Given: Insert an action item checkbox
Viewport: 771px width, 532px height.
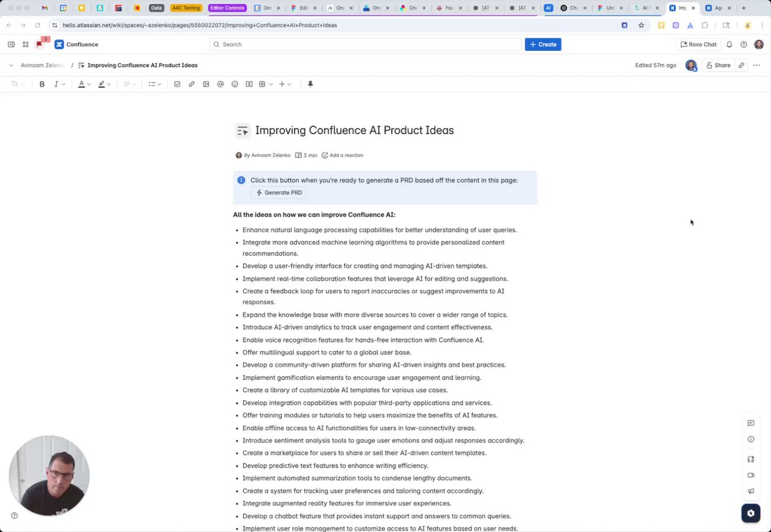Looking at the screenshot, I should coord(177,84).
